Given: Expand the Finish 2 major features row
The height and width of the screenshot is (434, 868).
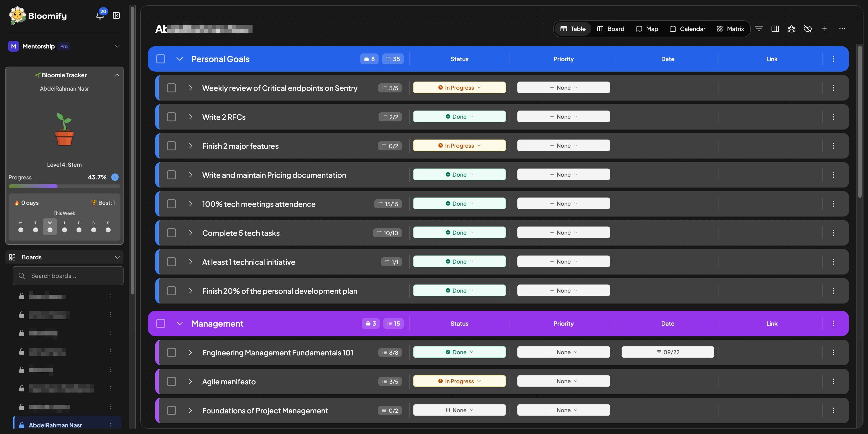Looking at the screenshot, I should click(190, 146).
